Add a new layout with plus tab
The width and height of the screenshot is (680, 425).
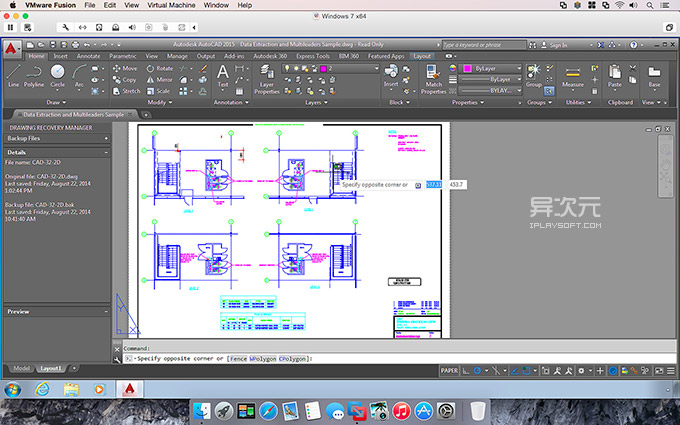point(74,368)
